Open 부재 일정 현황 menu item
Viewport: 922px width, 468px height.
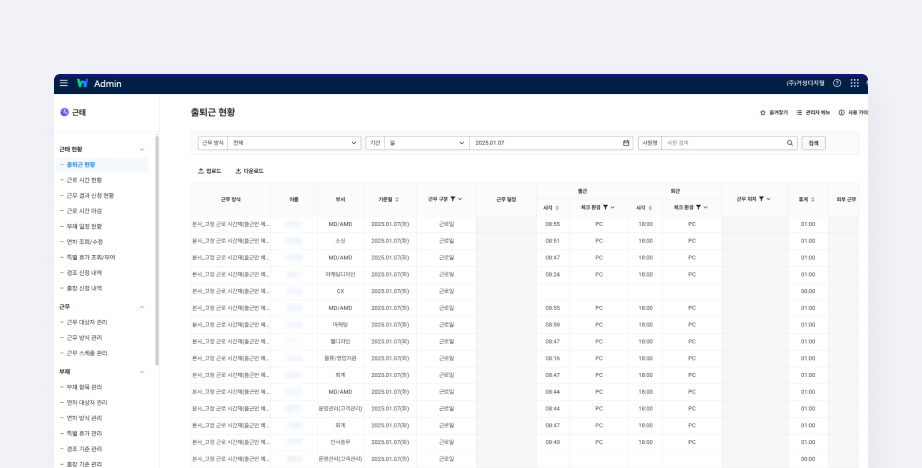click(x=84, y=226)
